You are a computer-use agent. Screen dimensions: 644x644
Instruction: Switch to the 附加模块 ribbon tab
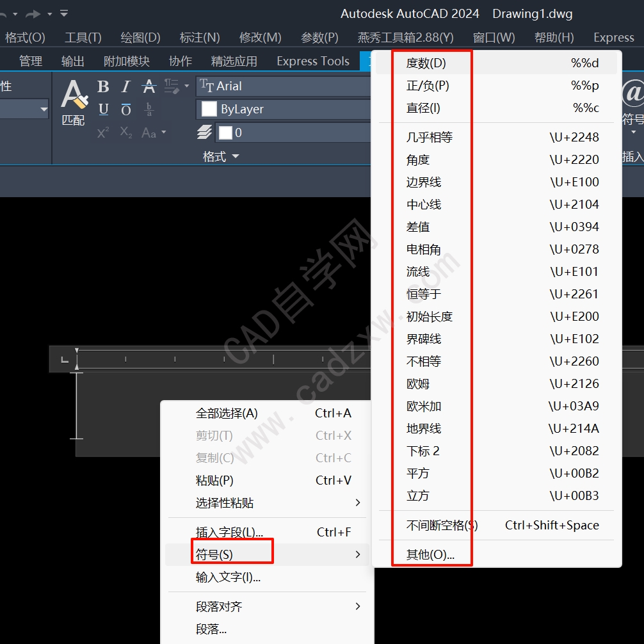(127, 61)
